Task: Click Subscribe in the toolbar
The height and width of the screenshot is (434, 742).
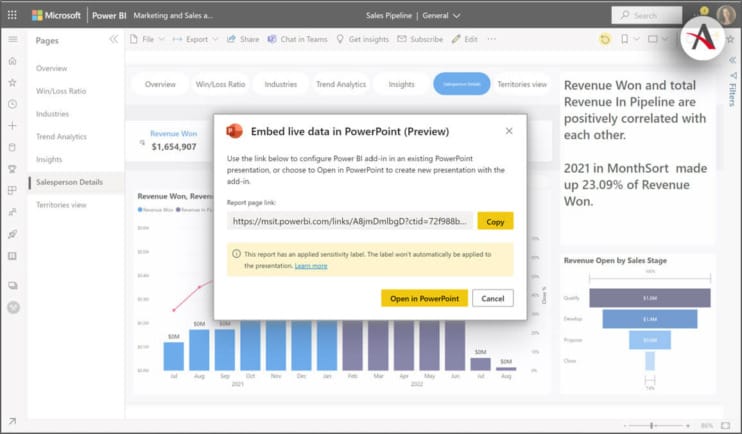Action: click(420, 39)
